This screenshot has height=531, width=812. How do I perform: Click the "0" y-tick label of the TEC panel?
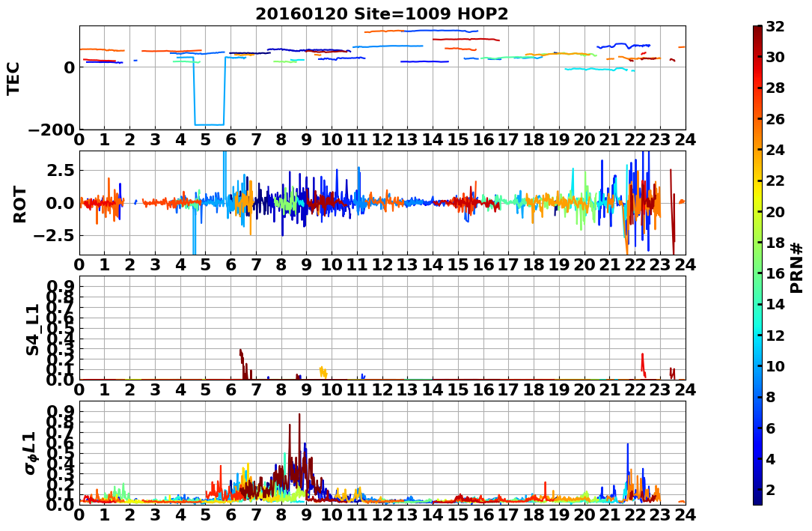(x=70, y=67)
